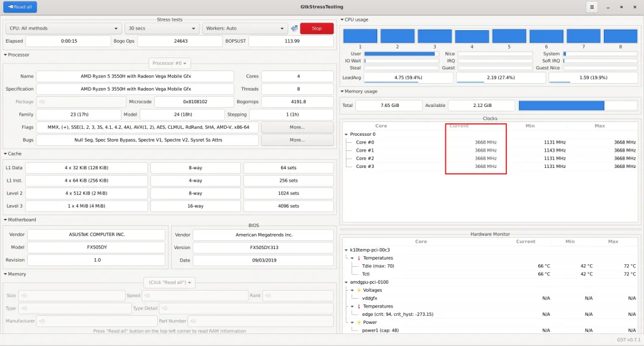Collapse the amdgpu-pci-0100 tree node
The width and height of the screenshot is (644, 346).
point(346,282)
